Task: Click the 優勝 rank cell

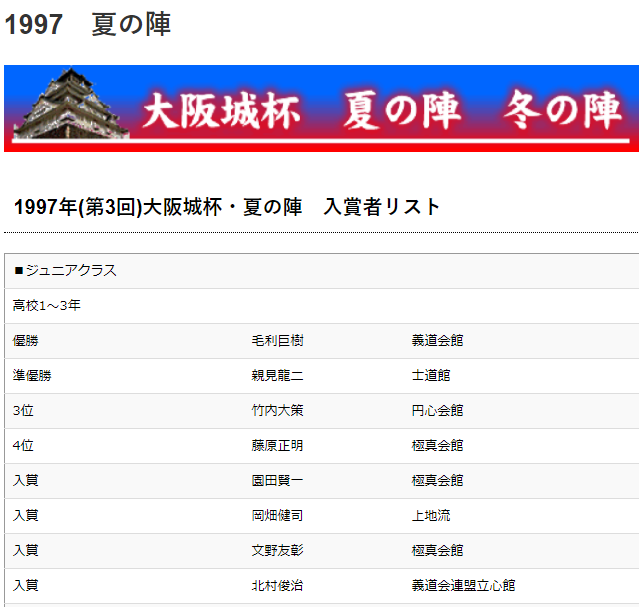Action: point(25,340)
